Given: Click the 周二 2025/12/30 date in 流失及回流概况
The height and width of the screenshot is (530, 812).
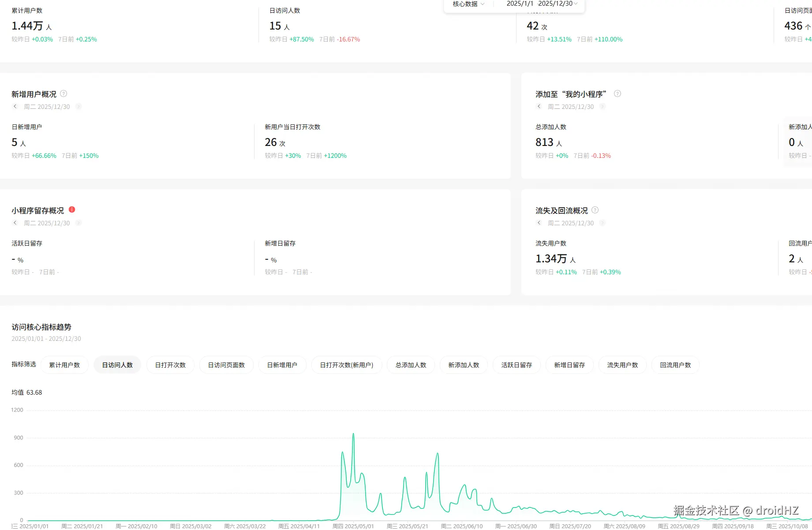Looking at the screenshot, I should (571, 223).
